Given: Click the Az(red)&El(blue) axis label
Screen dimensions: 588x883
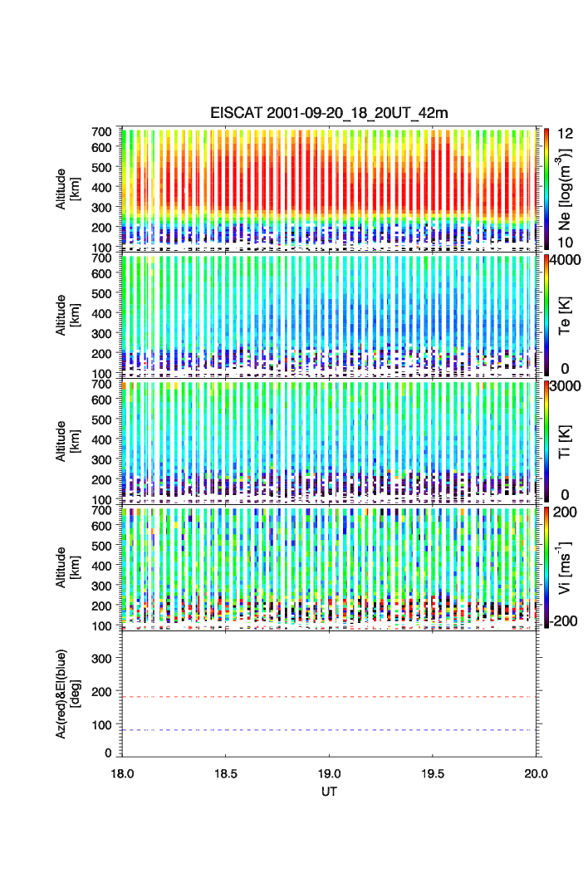Looking at the screenshot, I should pyautogui.click(x=66, y=694).
